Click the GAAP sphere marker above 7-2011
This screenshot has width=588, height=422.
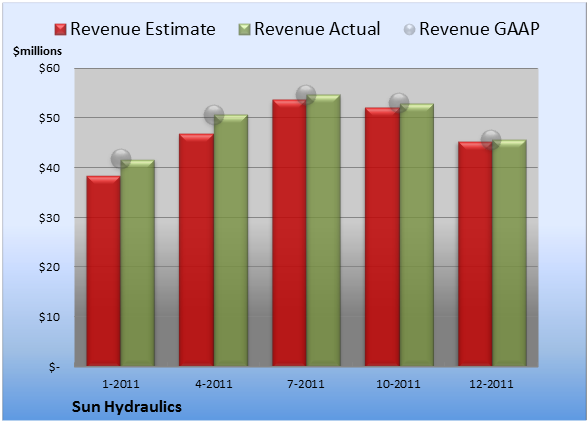tap(306, 95)
